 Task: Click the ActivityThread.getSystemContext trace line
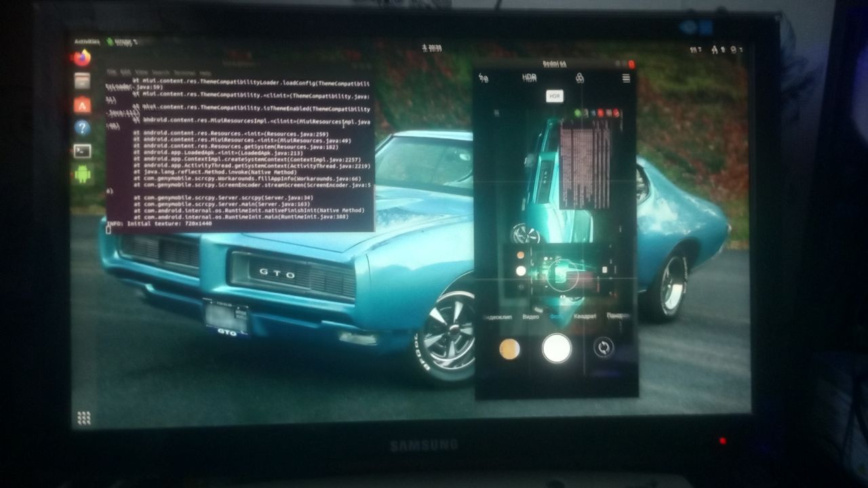(x=252, y=166)
